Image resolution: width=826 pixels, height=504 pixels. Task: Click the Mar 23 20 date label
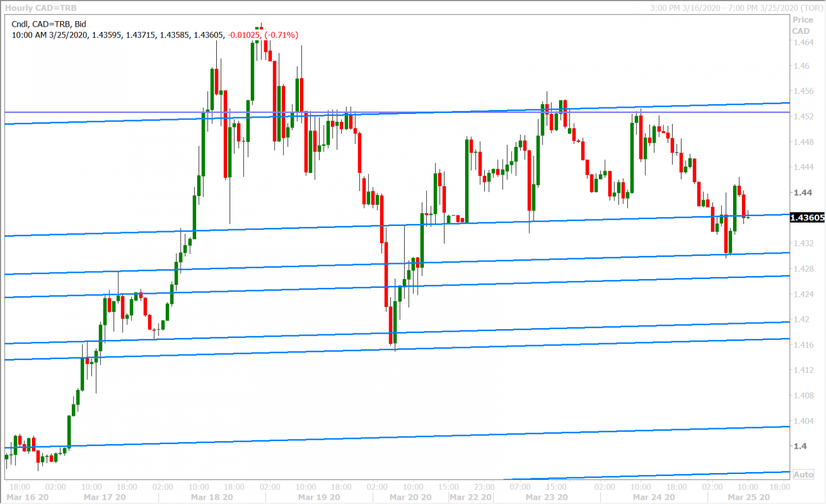click(x=547, y=497)
